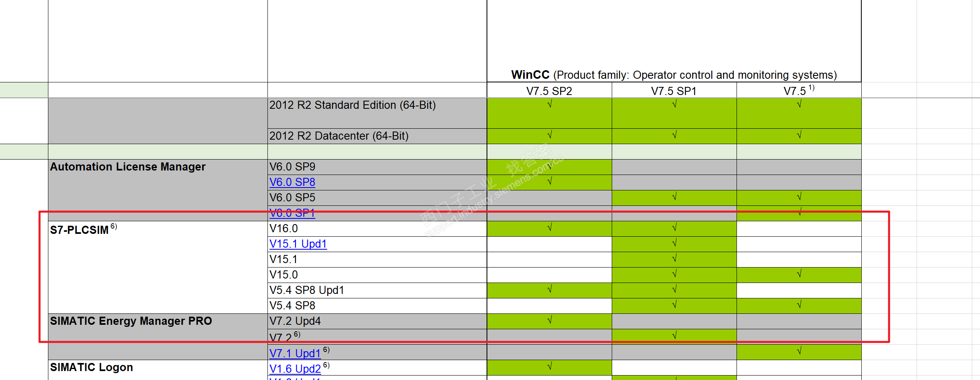The height and width of the screenshot is (380, 980).
Task: Click V6.0 SP9 checkmark under V7.5 SP2
Action: click(550, 167)
